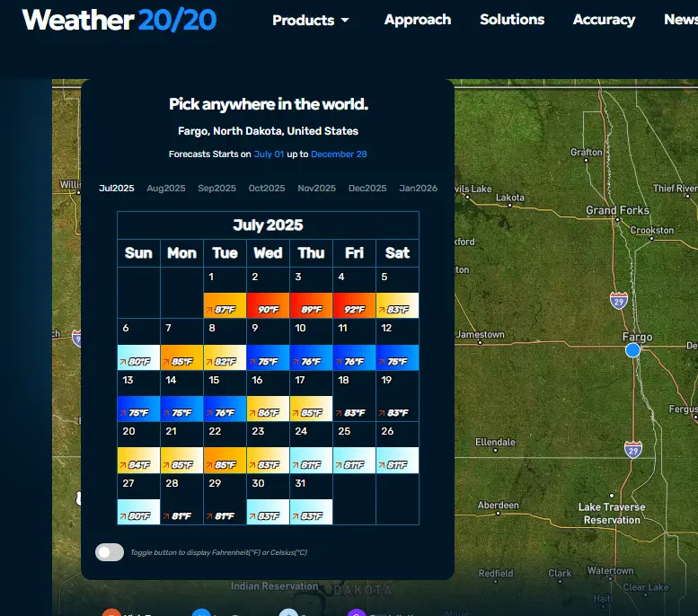Screen dimensions: 698x616
Task: Open July 29 calendar cell
Action: pos(225,499)
